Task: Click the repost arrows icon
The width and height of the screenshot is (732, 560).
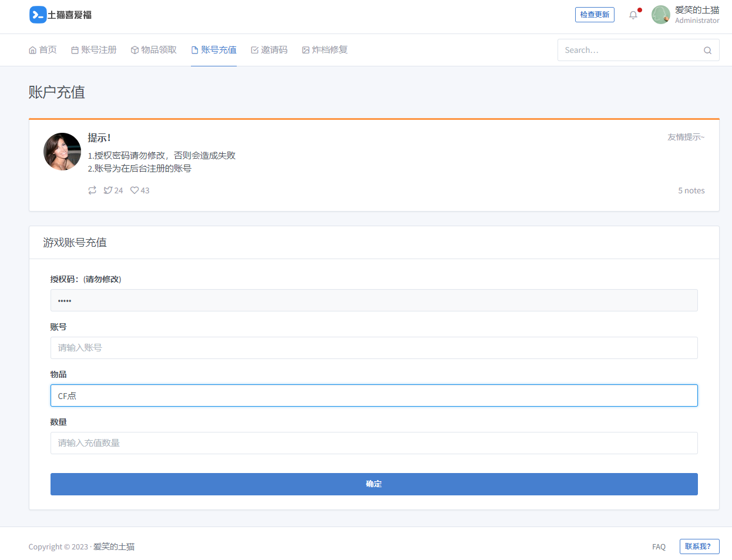Action: point(92,190)
